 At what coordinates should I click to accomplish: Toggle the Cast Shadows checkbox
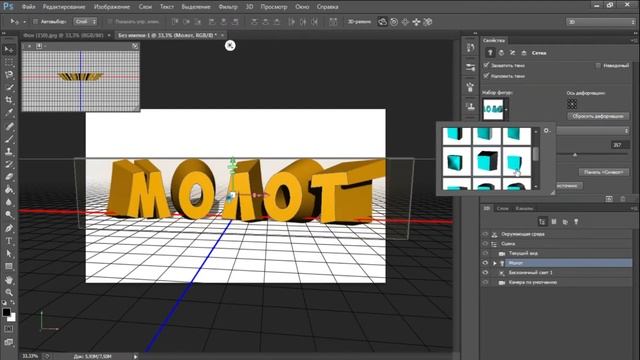tap(486, 76)
